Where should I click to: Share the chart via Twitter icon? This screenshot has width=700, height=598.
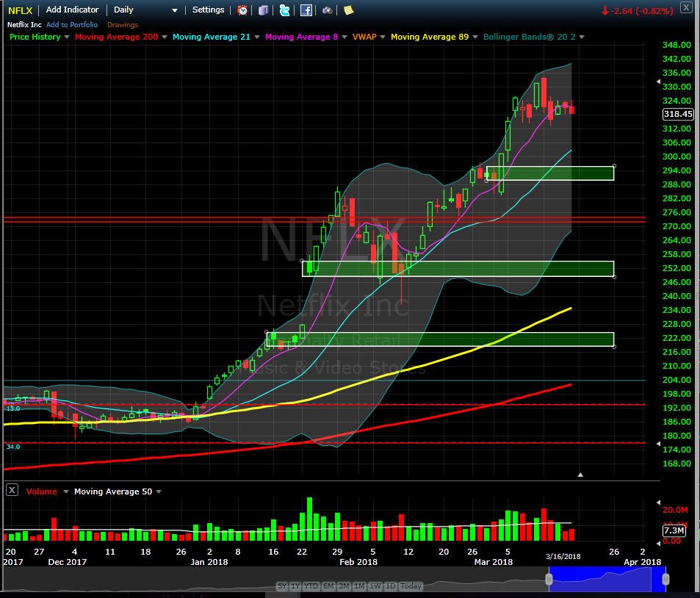pyautogui.click(x=284, y=10)
